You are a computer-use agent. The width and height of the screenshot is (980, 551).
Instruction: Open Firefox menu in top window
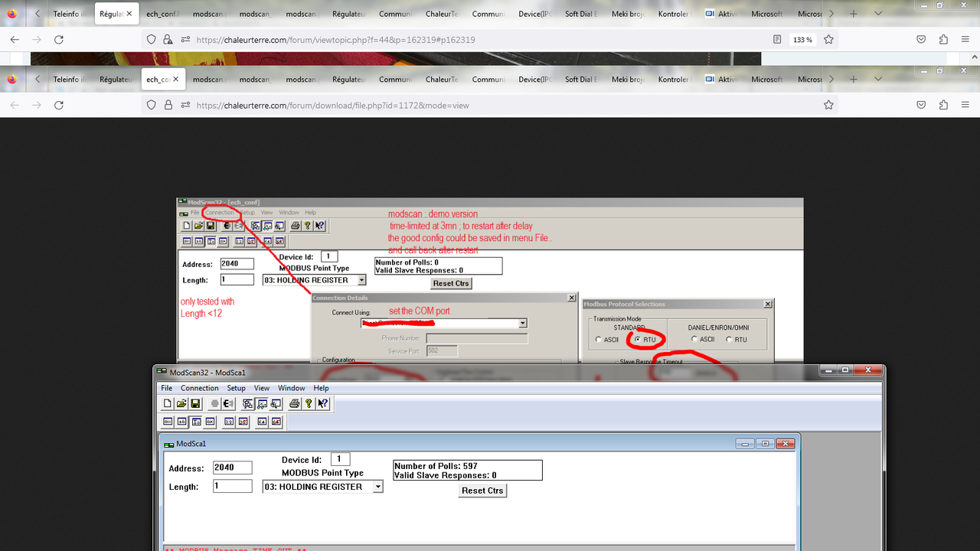tap(965, 39)
